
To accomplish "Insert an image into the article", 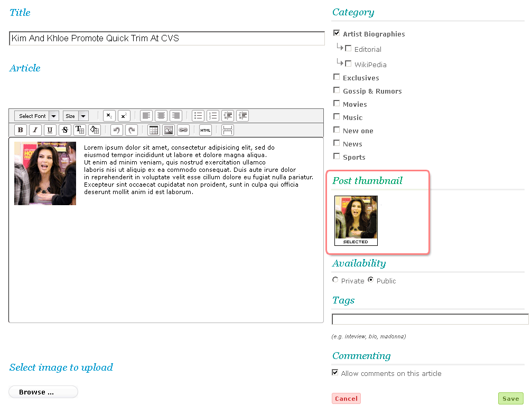I will [x=169, y=130].
